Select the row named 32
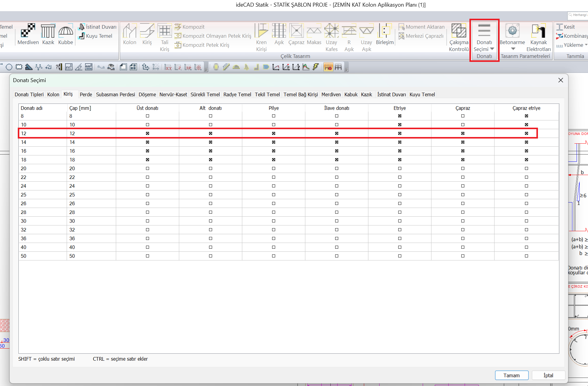This screenshot has width=588, height=386. (288, 230)
